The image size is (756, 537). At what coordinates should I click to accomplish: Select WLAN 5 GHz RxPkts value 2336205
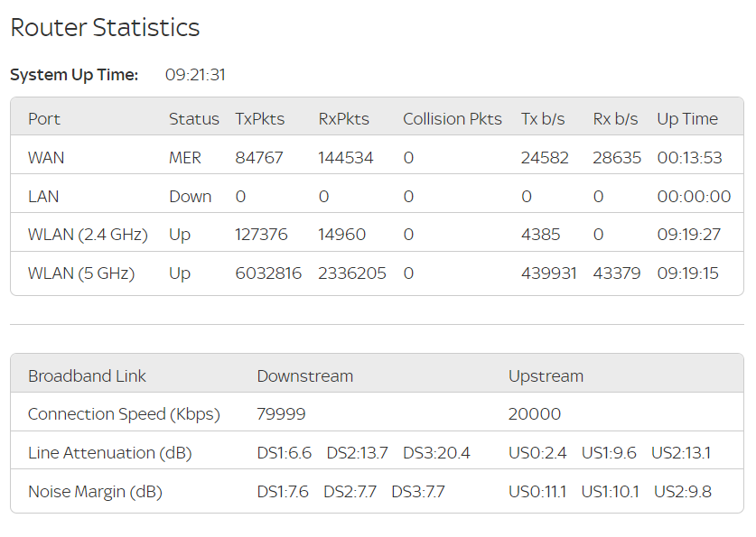(x=352, y=273)
